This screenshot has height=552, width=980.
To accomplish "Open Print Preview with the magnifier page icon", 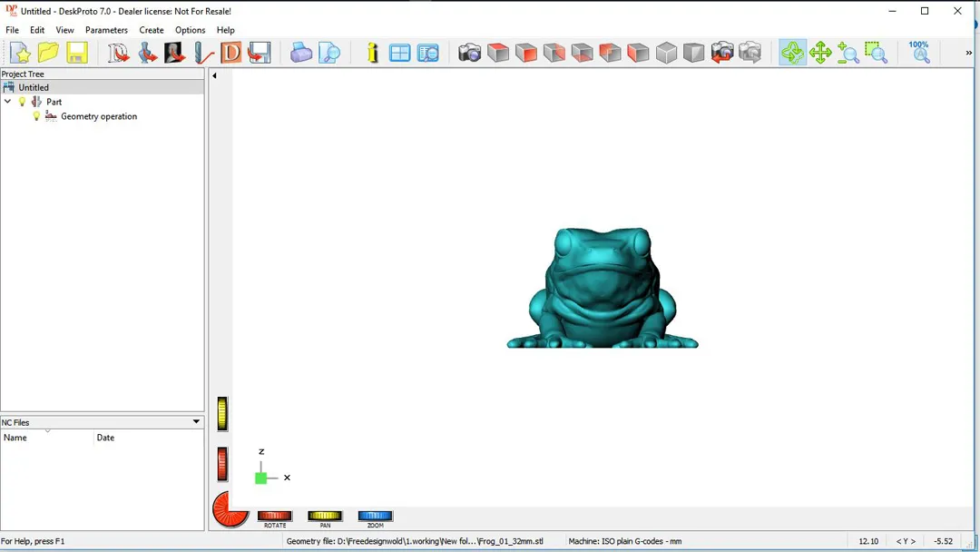I will 328,53.
